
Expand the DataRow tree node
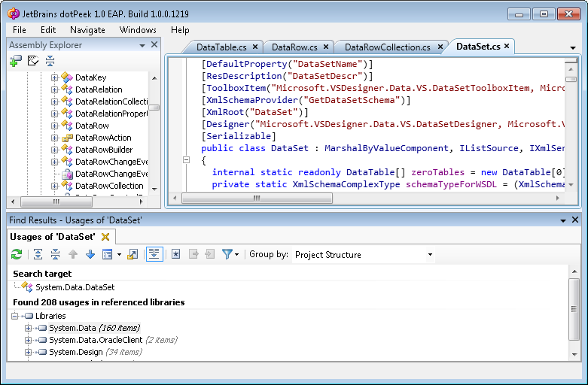(x=55, y=126)
